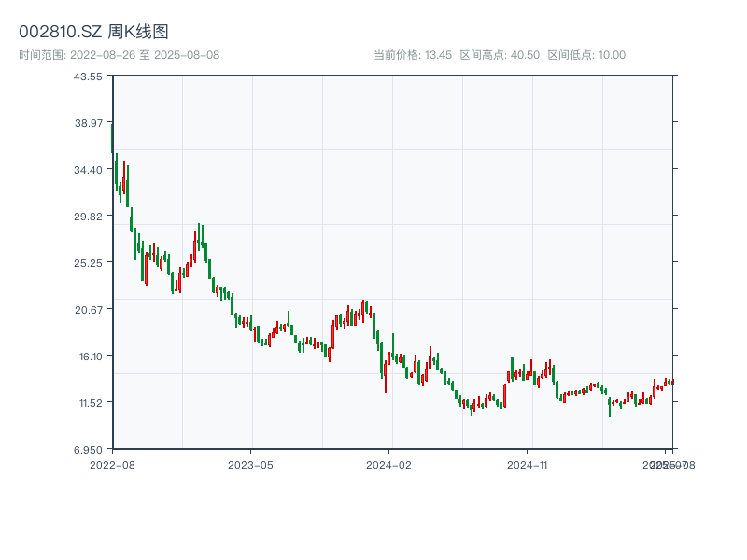Select the 2023-05 date axis label
Screen dimensions: 747x560
click(250, 464)
